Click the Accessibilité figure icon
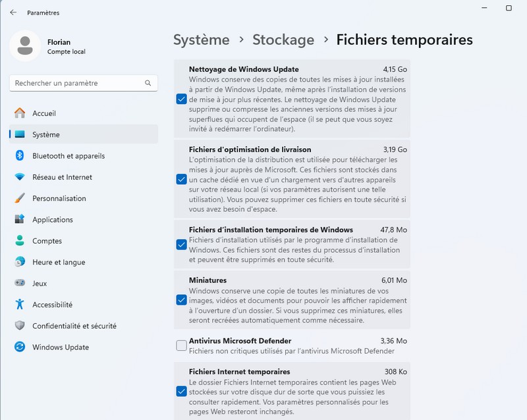 tap(20, 304)
